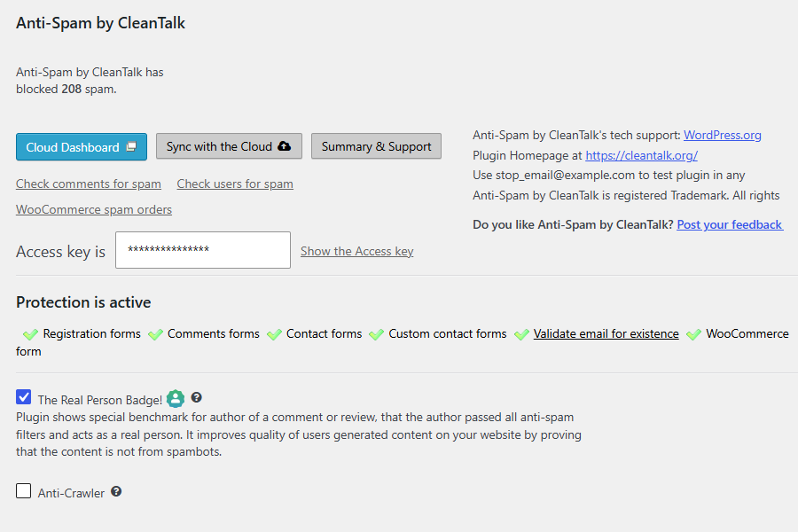Click the 'Protection is active' heading
The image size is (798, 532).
(x=83, y=302)
